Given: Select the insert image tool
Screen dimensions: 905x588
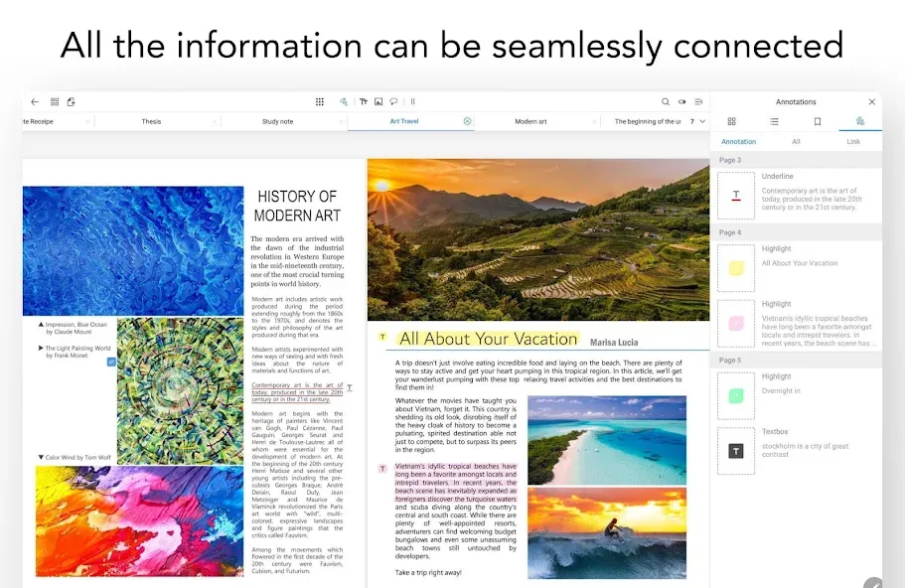Looking at the screenshot, I should [378, 101].
